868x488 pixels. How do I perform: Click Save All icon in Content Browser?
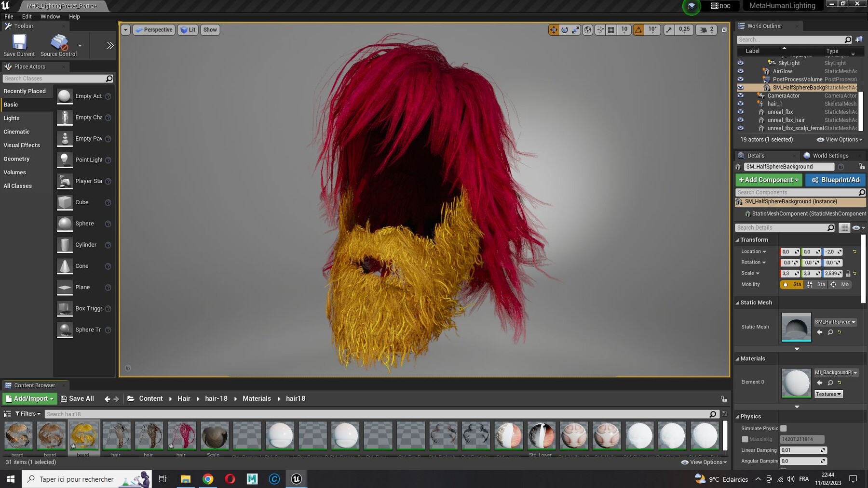tap(77, 399)
